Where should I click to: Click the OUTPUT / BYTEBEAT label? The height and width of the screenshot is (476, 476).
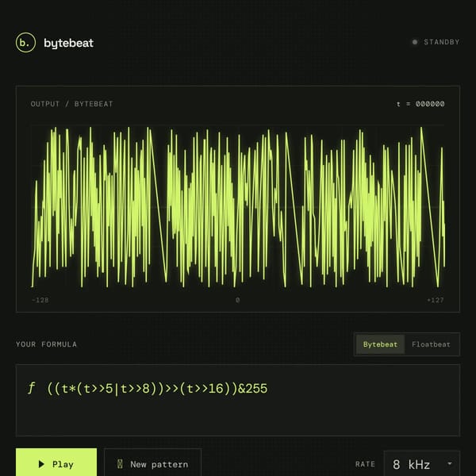71,104
